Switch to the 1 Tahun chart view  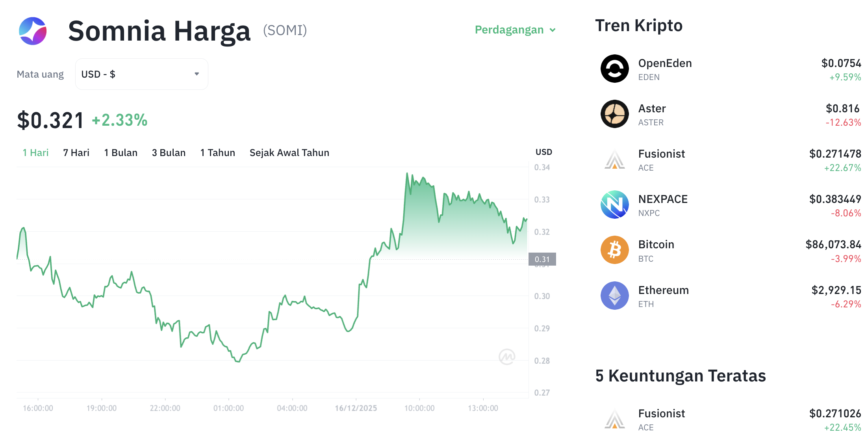(x=217, y=153)
